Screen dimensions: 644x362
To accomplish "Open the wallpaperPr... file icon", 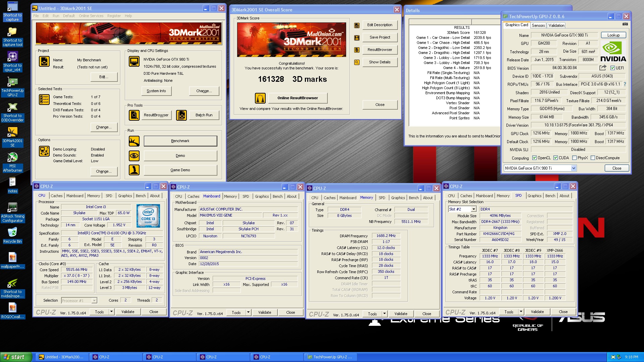I will 12,261.
